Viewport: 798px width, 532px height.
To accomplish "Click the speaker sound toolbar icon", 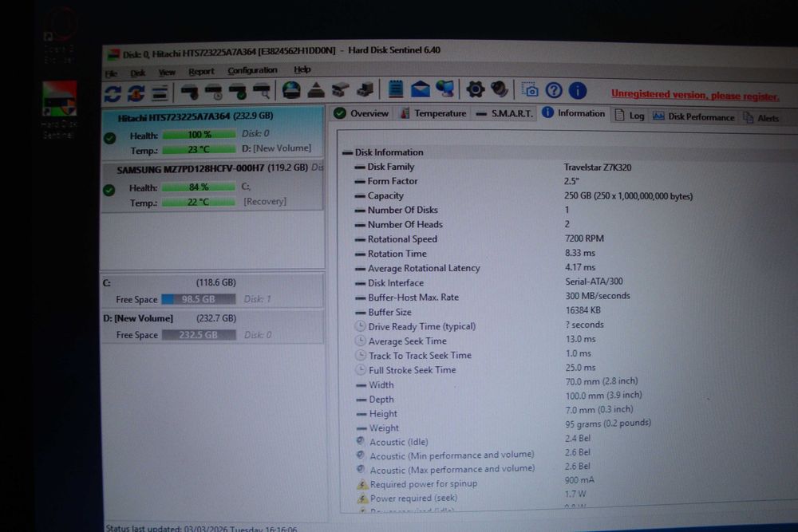I will coord(500,89).
